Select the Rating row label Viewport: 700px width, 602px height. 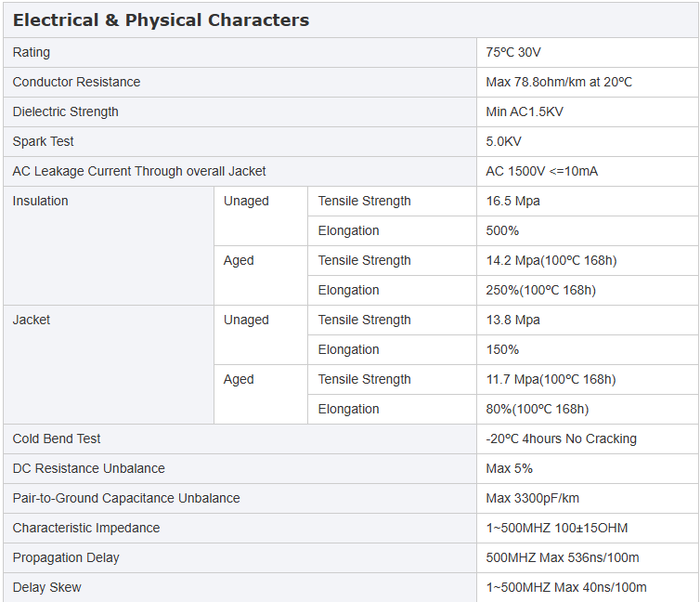(32, 52)
